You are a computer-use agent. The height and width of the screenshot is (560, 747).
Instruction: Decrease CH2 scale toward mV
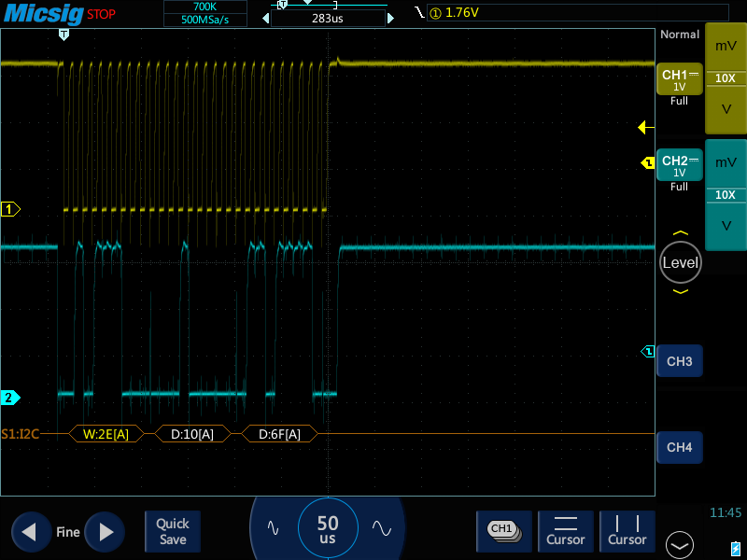[726, 162]
